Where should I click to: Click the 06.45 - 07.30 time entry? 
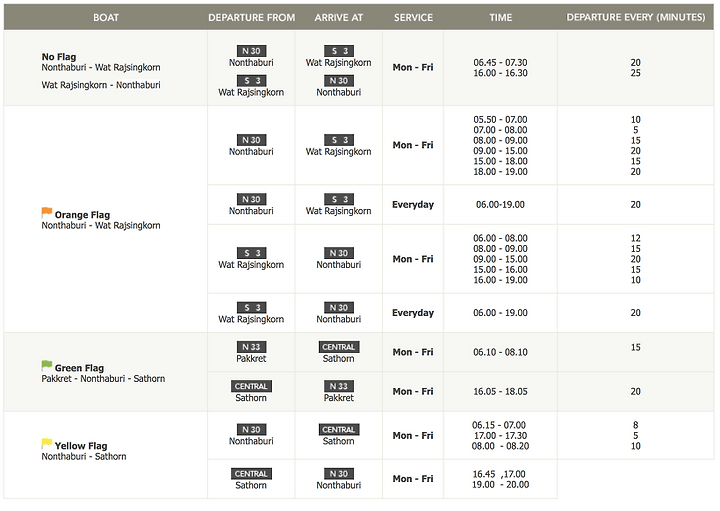tap(501, 62)
